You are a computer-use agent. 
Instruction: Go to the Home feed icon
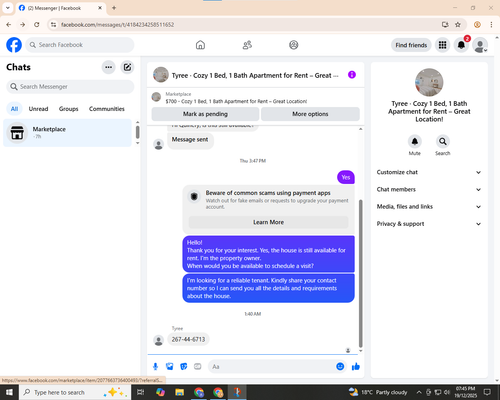tap(200, 45)
